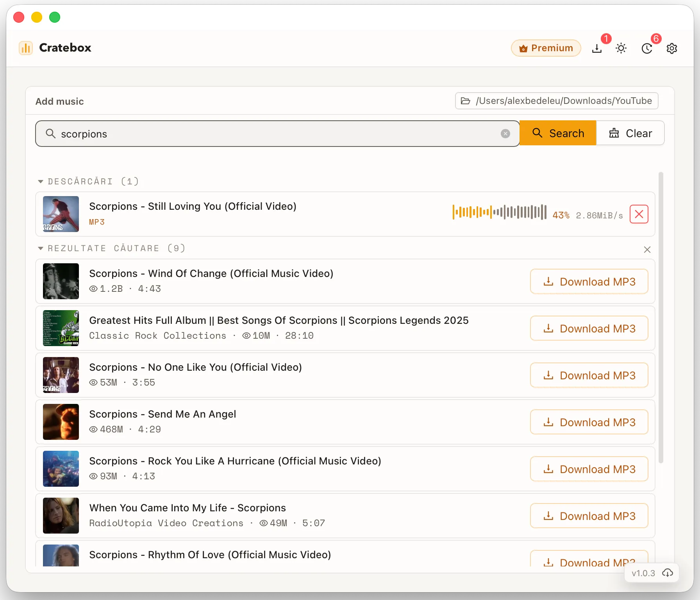The image size is (700, 600).
Task: Click the 1.2B views eye icon
Action: click(93, 289)
